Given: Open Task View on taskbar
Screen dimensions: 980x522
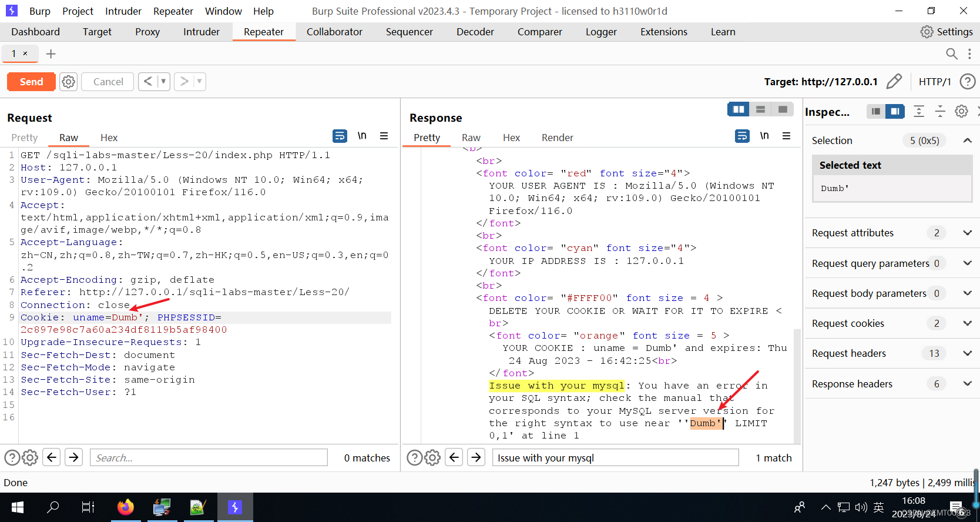Looking at the screenshot, I should coord(88,507).
